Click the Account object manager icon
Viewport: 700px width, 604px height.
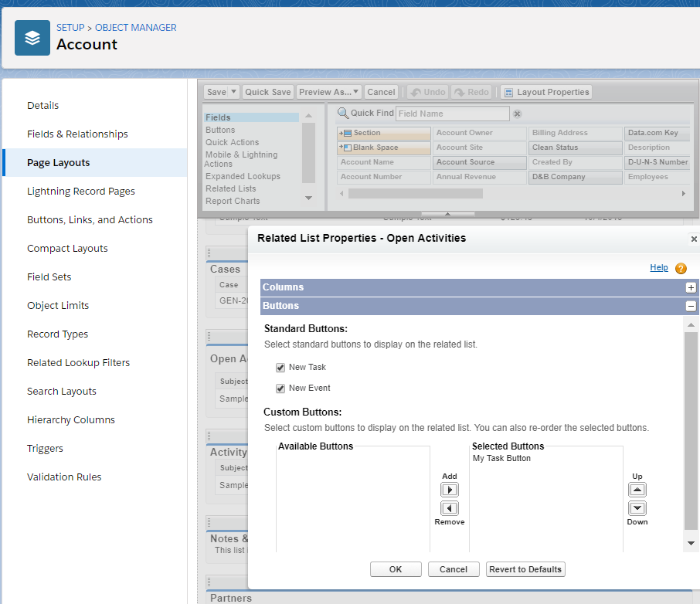(x=32, y=37)
